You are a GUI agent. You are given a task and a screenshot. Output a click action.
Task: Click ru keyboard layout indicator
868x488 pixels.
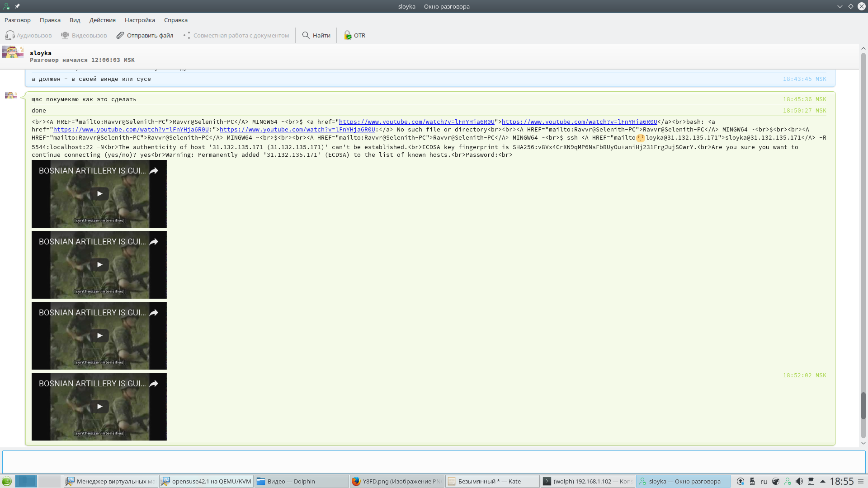click(764, 481)
